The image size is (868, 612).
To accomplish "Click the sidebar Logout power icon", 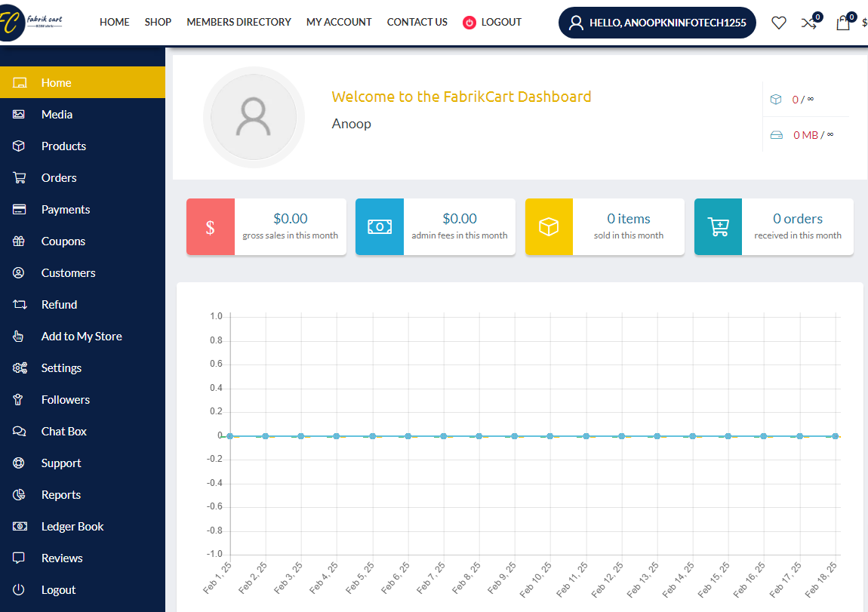I will point(19,590).
